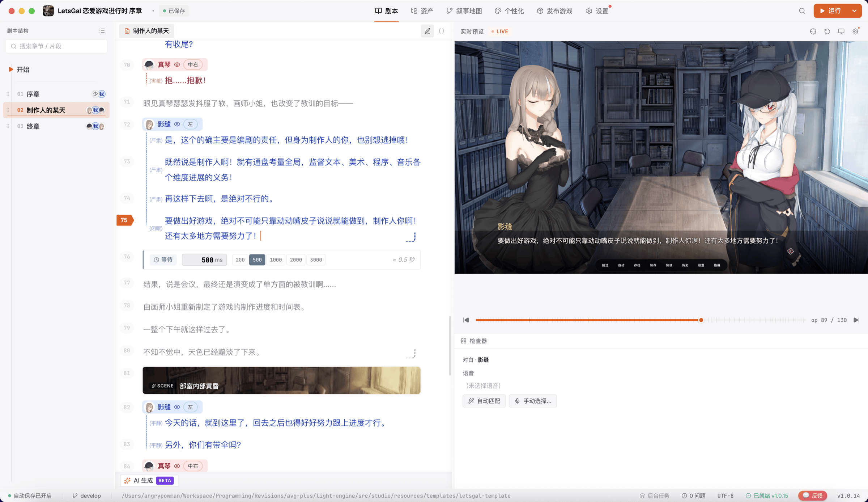Open preview settings gear icon
868x502 pixels.
(x=855, y=31)
